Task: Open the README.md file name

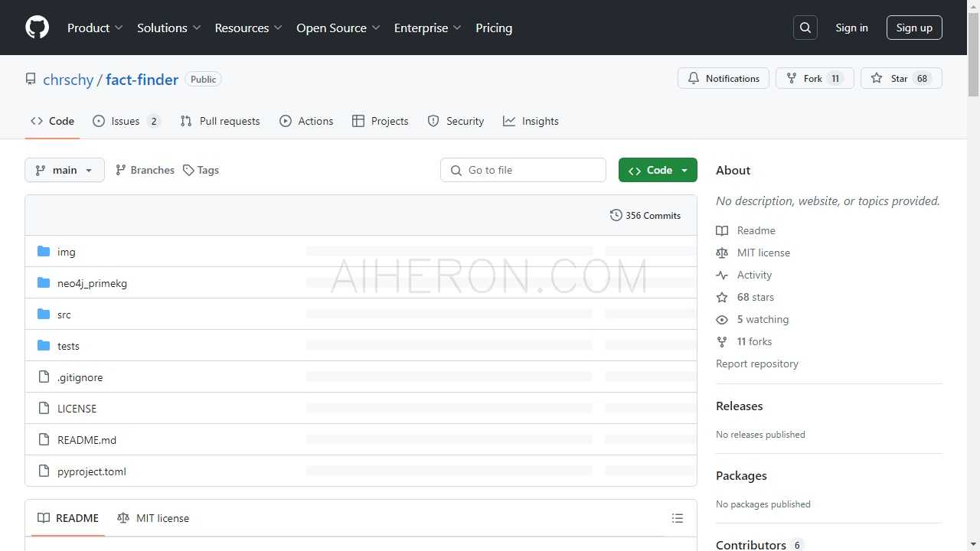Action: 87,440
